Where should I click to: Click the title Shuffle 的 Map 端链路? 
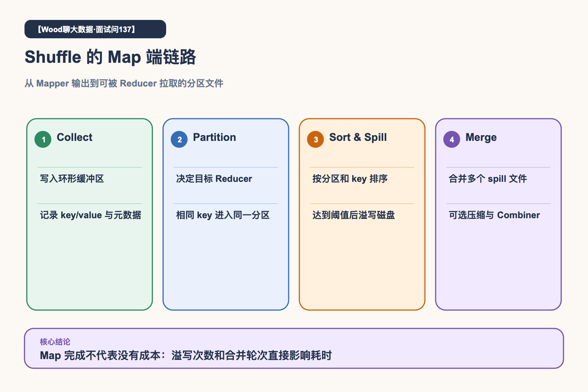[x=110, y=57]
